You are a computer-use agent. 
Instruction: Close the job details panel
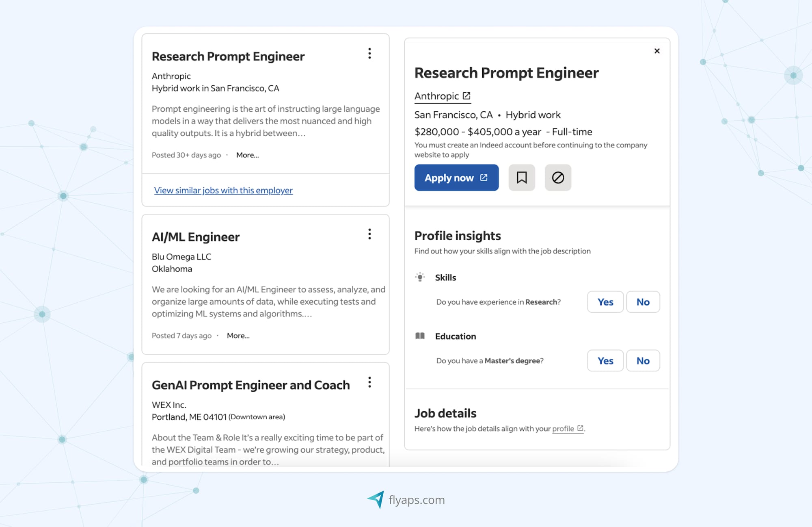click(657, 51)
